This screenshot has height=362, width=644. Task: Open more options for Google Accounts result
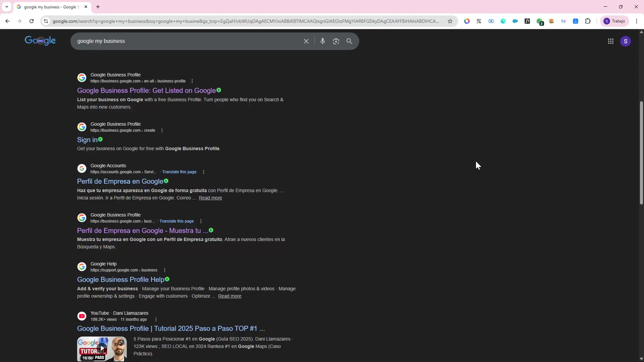(204, 172)
